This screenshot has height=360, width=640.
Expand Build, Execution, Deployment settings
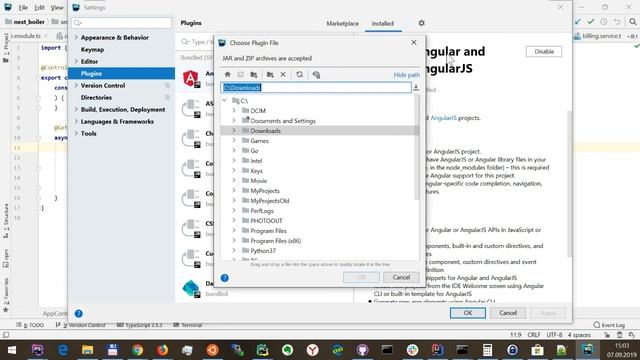(76, 109)
